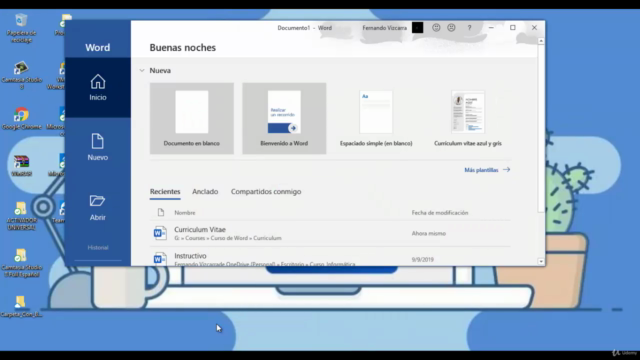
Task: Select ACTIVADOR UNIVERSAL desktop icon
Action: [x=21, y=216]
